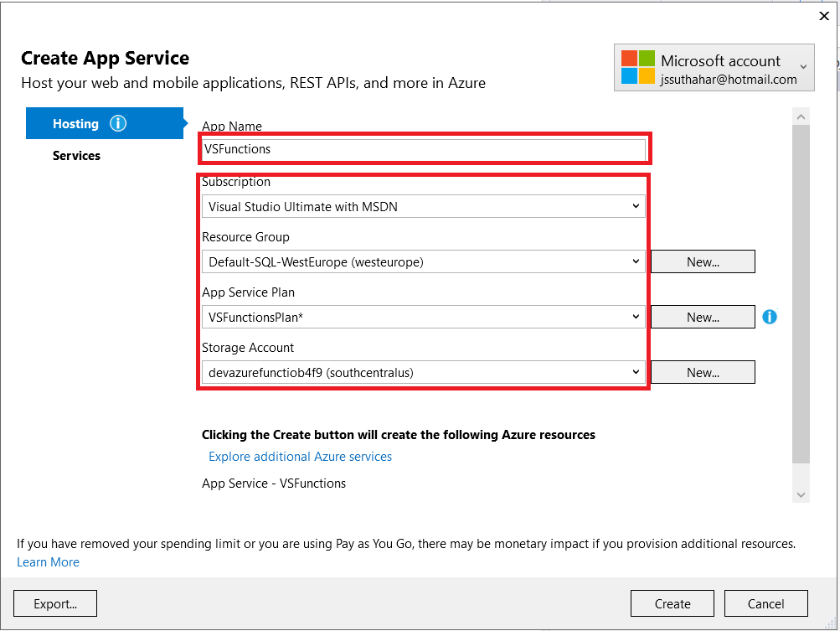Click the scrollbar up arrow
This screenshot has height=631, width=840.
pos(801,116)
